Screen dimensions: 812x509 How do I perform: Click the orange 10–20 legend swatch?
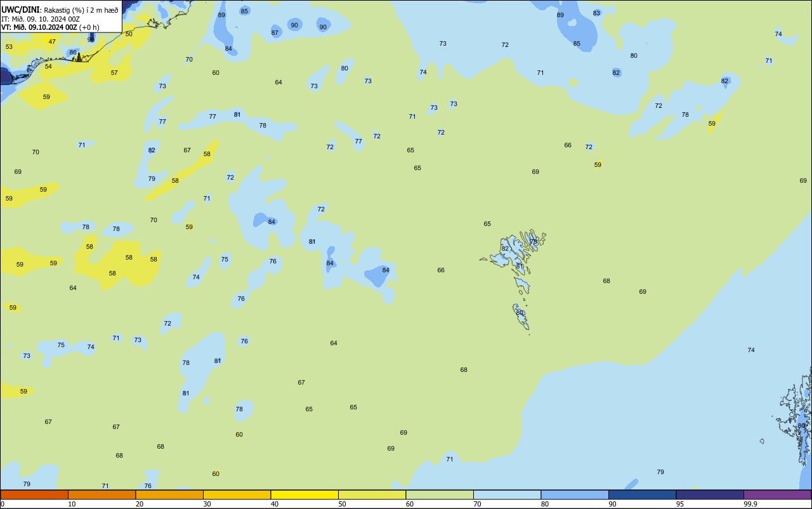coord(101,494)
